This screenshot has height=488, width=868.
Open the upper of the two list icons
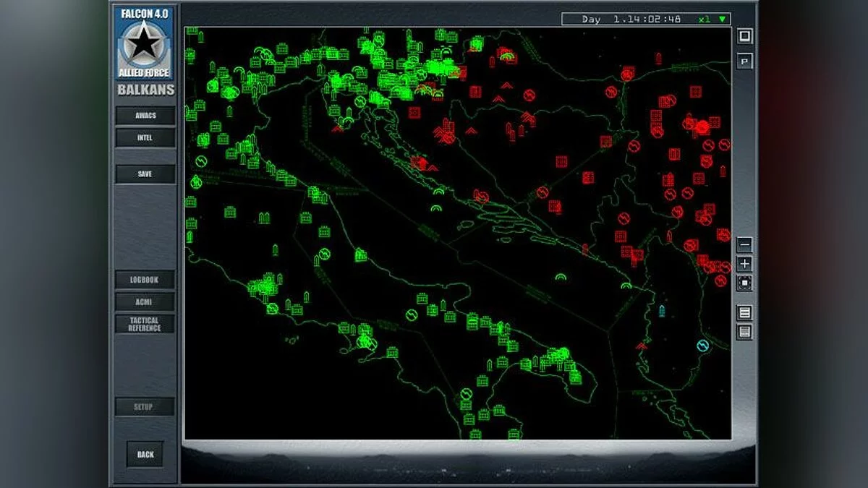pos(744,313)
